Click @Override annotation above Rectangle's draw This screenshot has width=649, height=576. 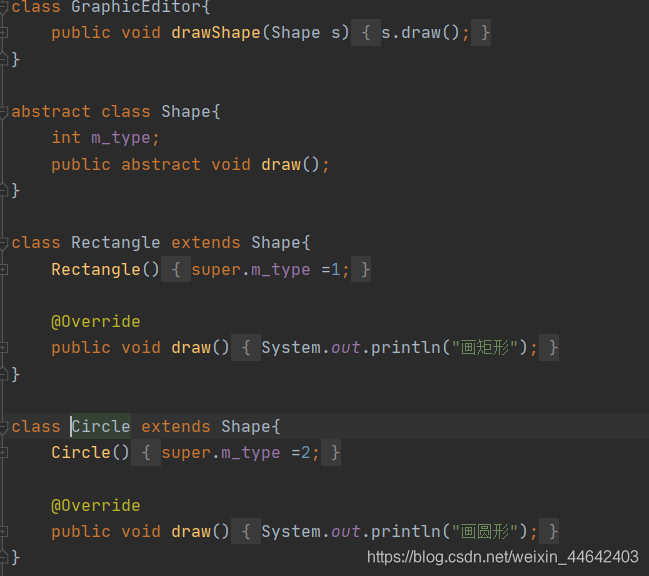[x=96, y=322]
